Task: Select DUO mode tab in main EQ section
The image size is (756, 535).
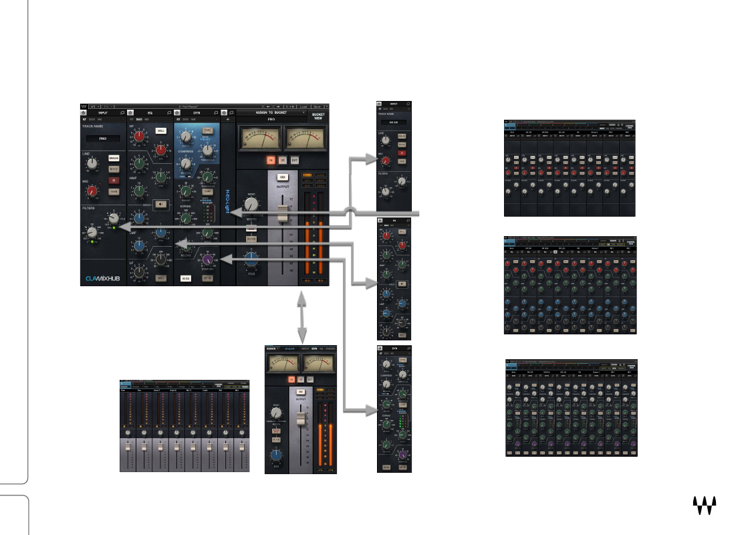Action: [139, 119]
